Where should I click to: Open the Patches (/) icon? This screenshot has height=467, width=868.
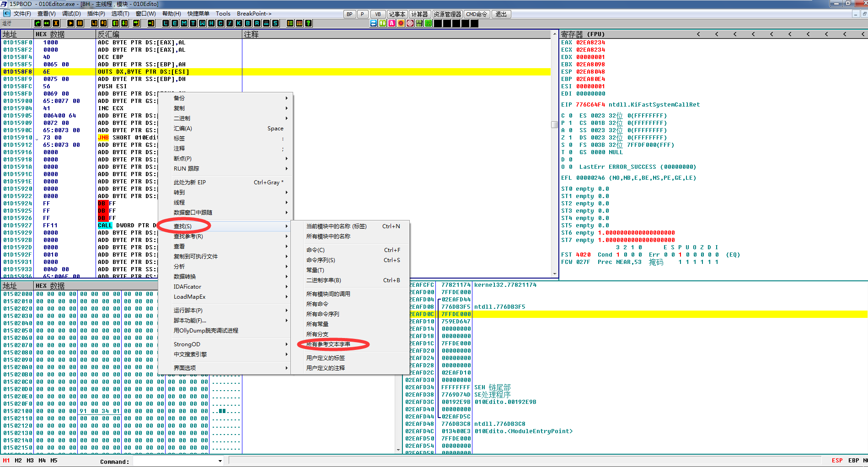click(230, 23)
